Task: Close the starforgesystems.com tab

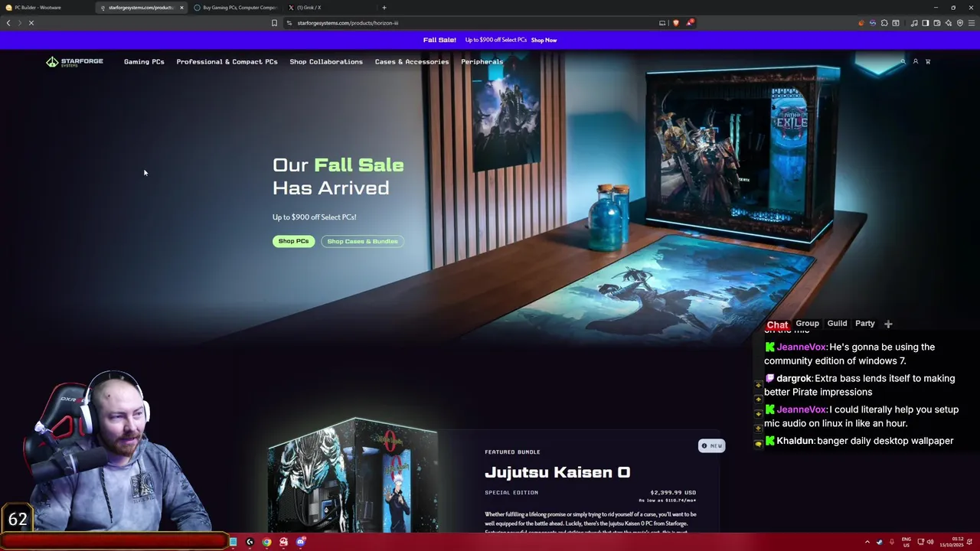Action: coord(181,8)
